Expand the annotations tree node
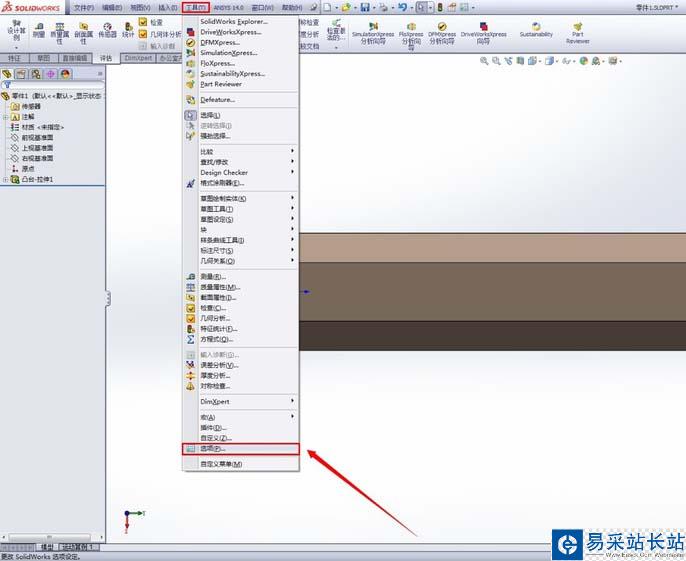 5,117
